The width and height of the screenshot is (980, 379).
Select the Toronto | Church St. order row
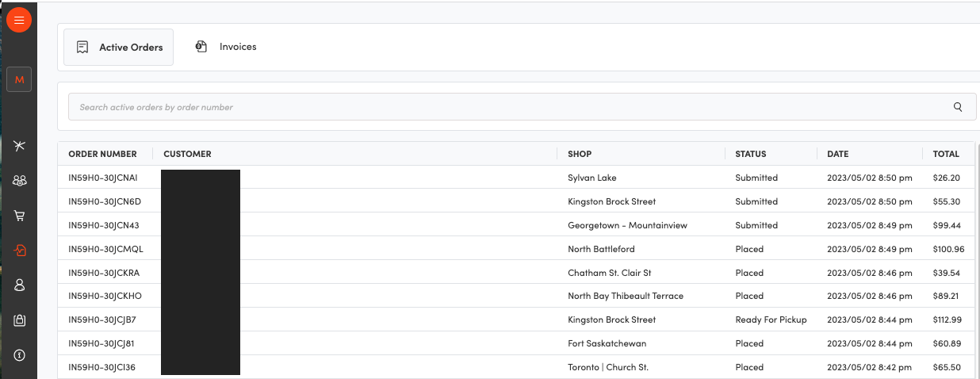(607, 367)
